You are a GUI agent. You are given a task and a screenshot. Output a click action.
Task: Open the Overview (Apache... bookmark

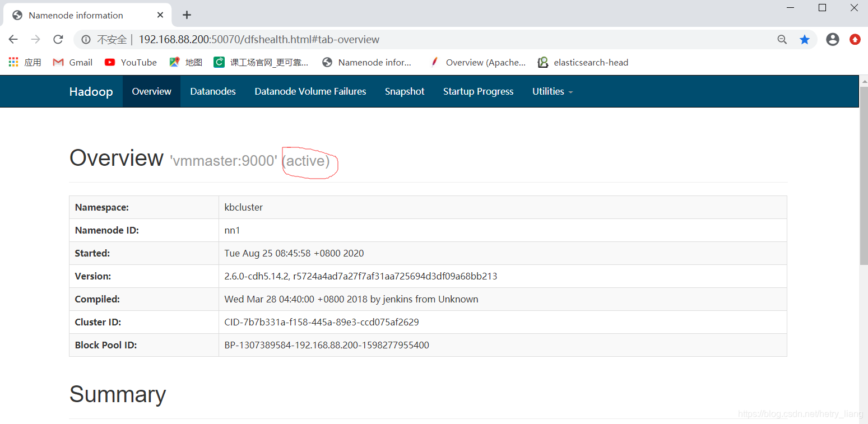pyautogui.click(x=478, y=62)
